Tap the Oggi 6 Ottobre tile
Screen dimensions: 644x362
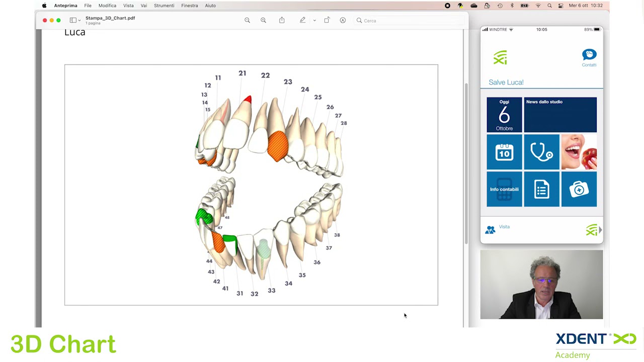[x=504, y=115]
